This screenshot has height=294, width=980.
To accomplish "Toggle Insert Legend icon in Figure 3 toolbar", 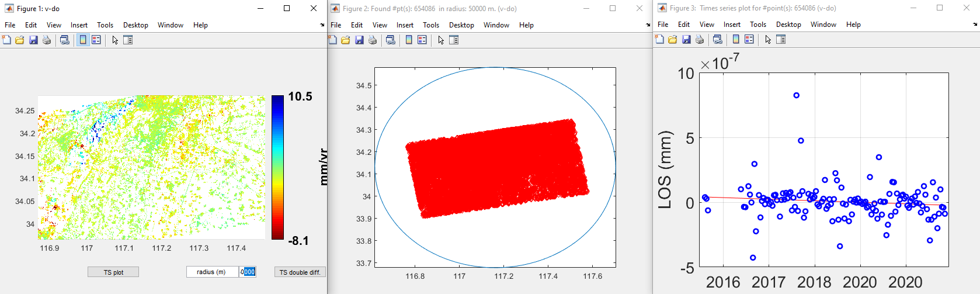I will point(749,39).
